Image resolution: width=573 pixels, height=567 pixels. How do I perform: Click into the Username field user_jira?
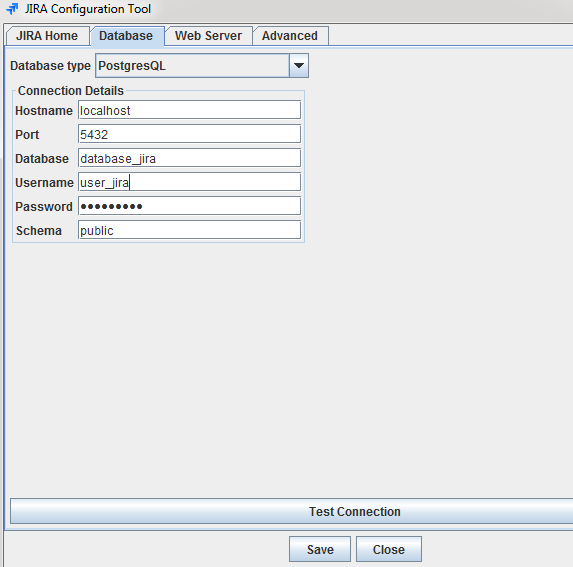(x=189, y=182)
